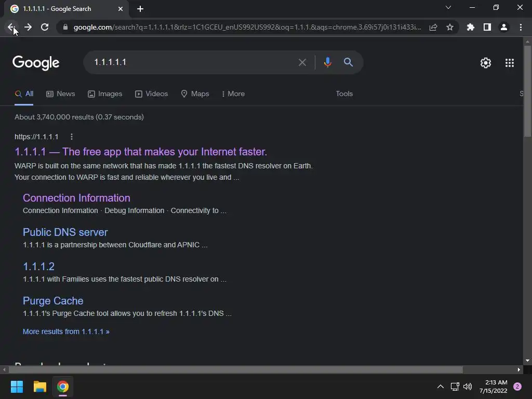The height and width of the screenshot is (399, 532).
Task: Open the Connection Information link
Action: 76,198
